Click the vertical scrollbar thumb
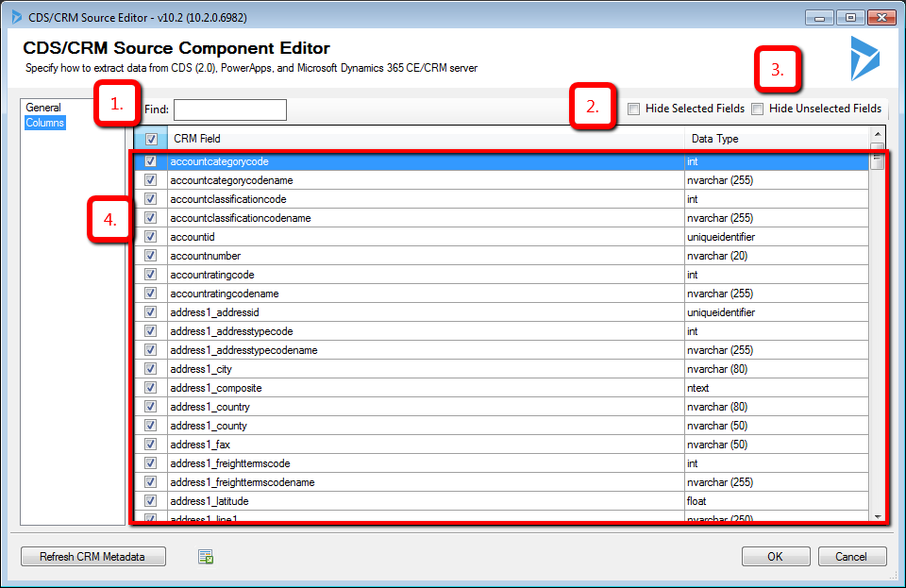Screen dimensions: 906x588 pos(877,157)
